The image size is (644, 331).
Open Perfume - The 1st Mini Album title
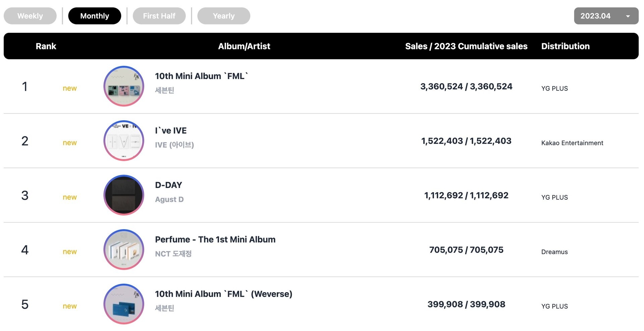(215, 240)
